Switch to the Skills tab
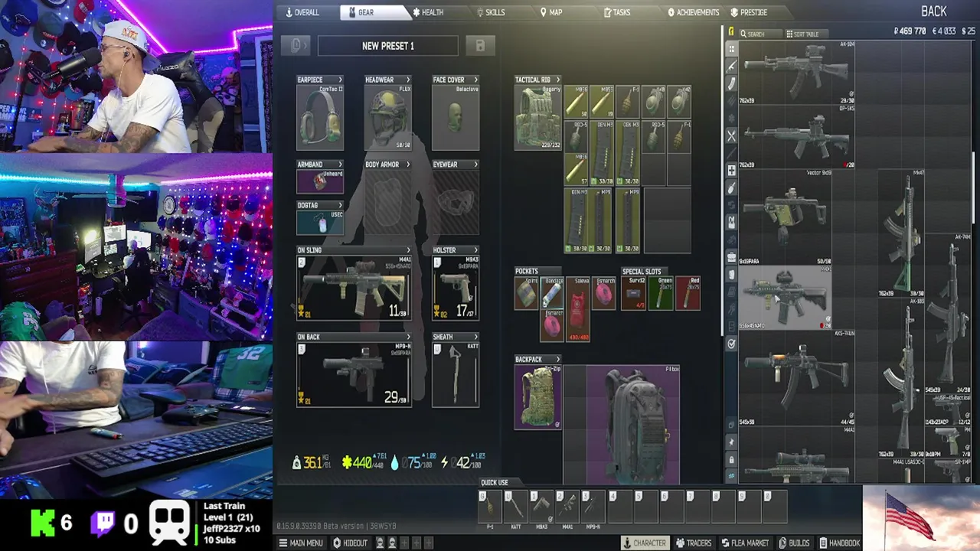Viewport: 980px width, 551px height. (x=490, y=12)
